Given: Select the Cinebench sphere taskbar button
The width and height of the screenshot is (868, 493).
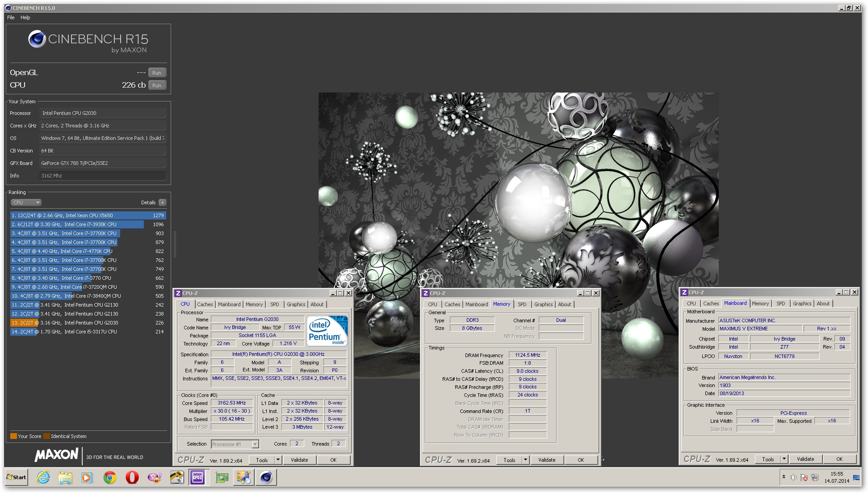Looking at the screenshot, I should click(x=266, y=477).
